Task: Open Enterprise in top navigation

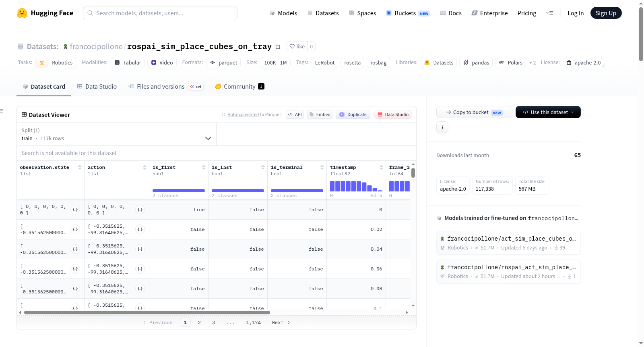Action: (x=490, y=13)
